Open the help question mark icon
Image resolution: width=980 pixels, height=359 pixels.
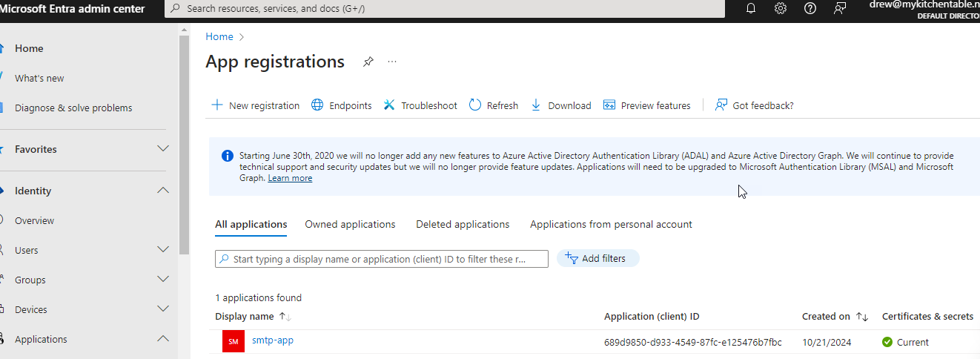tap(810, 9)
